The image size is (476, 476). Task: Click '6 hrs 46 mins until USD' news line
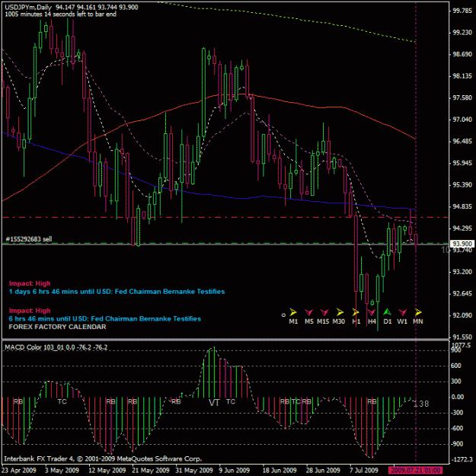pyautogui.click(x=105, y=319)
